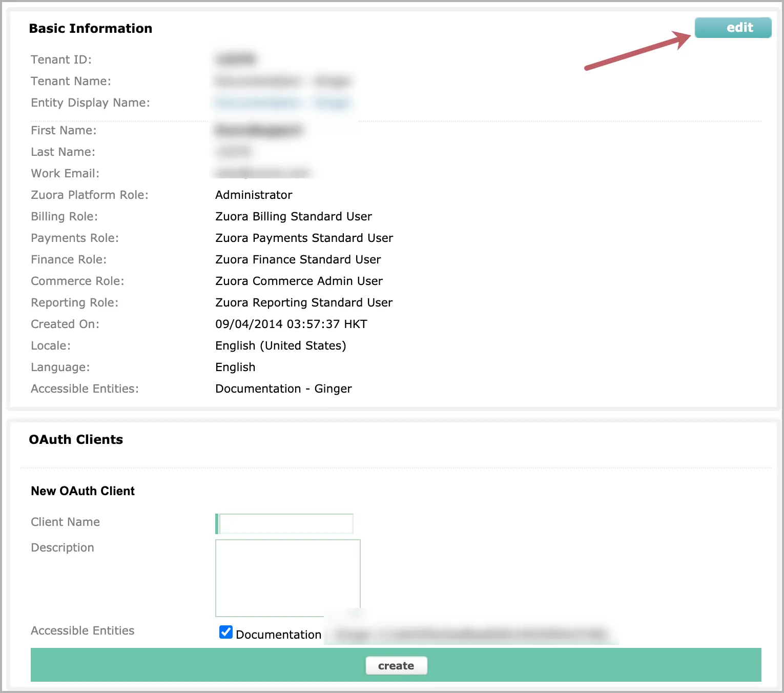The image size is (784, 693).
Task: Click the "Zuora Platform Role:" label
Action: tap(90, 195)
